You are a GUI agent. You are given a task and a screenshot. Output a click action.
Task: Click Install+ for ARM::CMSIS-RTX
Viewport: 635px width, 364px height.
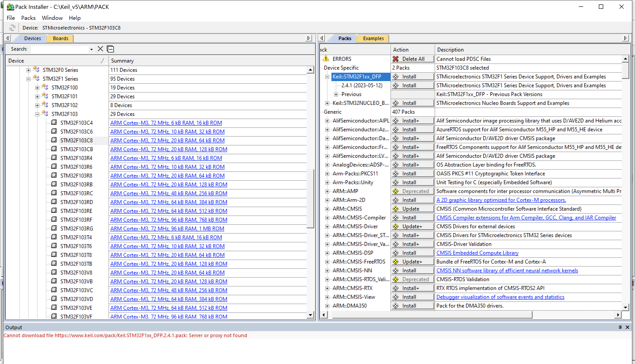click(x=413, y=288)
